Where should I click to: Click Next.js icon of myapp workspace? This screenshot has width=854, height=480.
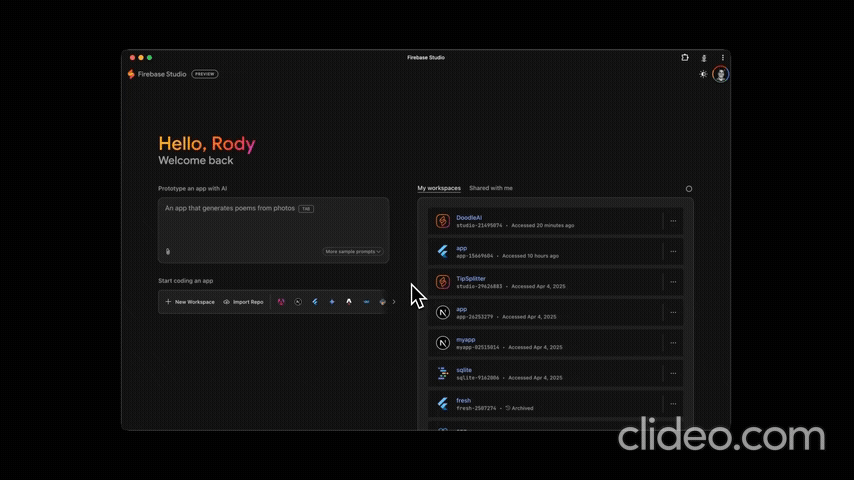pos(443,343)
